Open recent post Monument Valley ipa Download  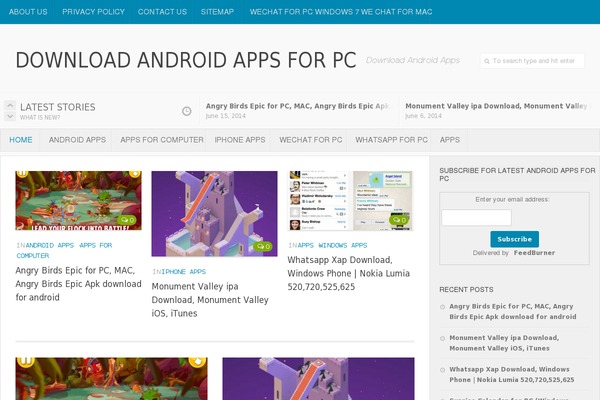point(504,343)
